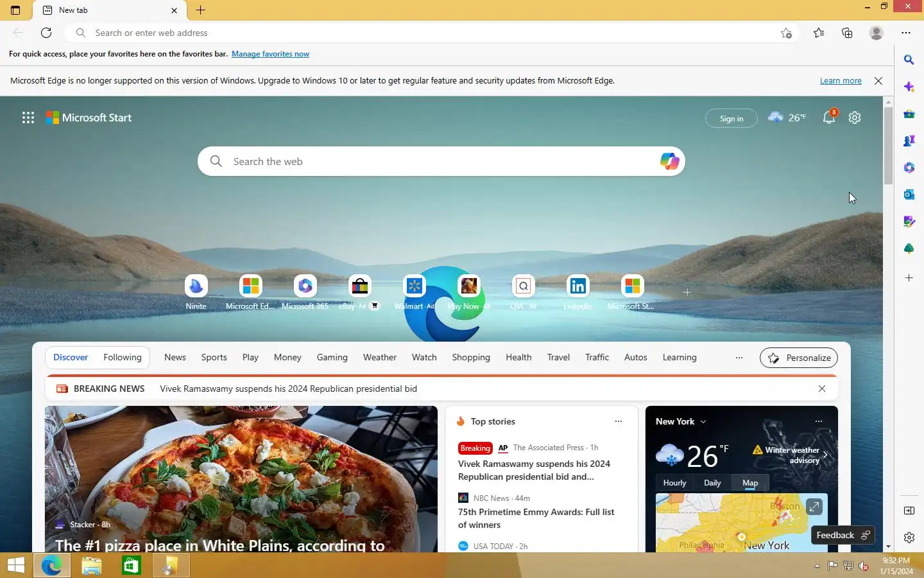Image resolution: width=924 pixels, height=578 pixels.
Task: Open notifications bell icon
Action: [x=829, y=117]
